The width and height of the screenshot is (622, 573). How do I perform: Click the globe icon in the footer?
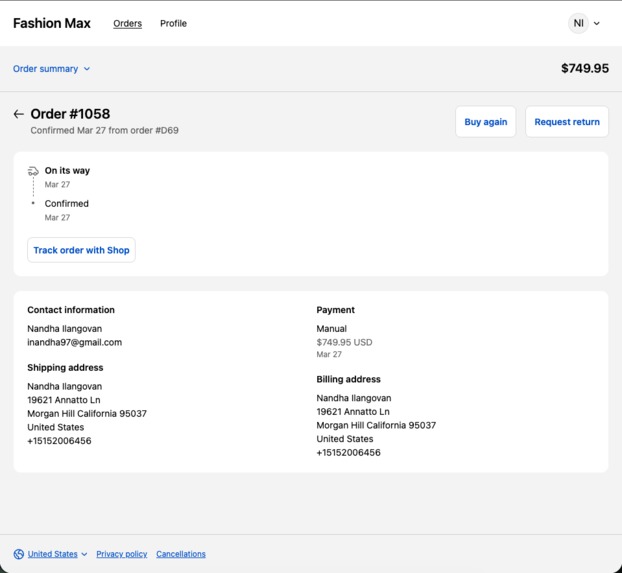pos(18,554)
